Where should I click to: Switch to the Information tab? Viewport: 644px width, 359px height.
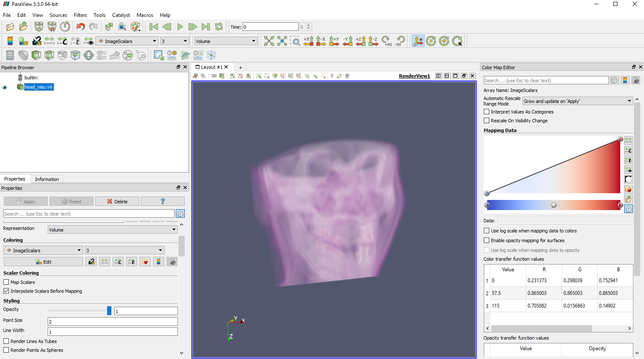tap(47, 179)
